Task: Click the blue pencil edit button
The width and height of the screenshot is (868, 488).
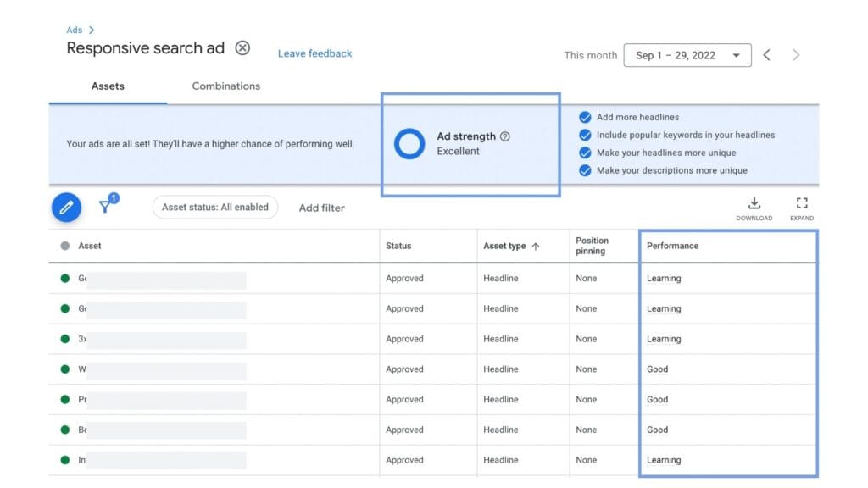Action: pyautogui.click(x=66, y=208)
